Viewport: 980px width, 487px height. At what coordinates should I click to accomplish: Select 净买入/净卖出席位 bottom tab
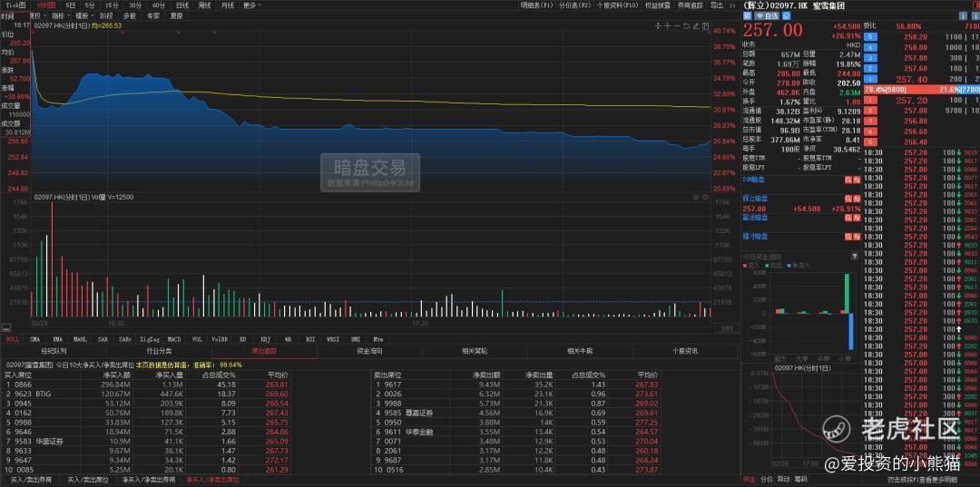pyautogui.click(x=212, y=480)
